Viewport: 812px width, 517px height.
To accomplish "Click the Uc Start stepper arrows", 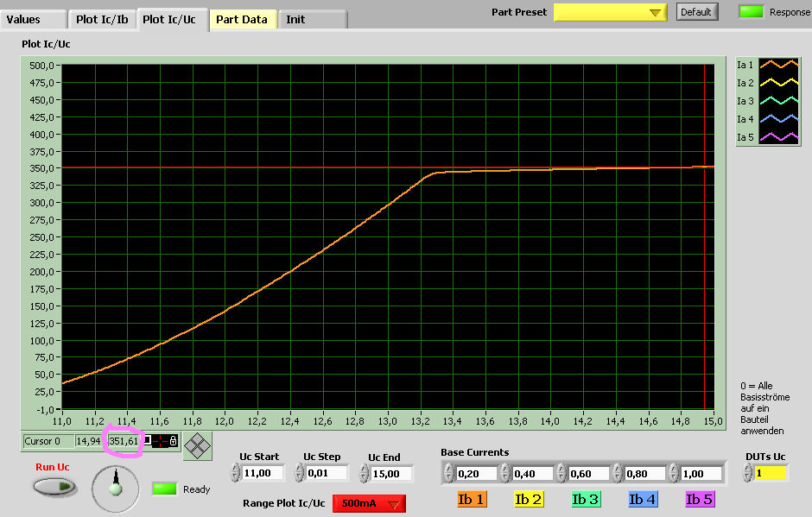I will [x=236, y=473].
